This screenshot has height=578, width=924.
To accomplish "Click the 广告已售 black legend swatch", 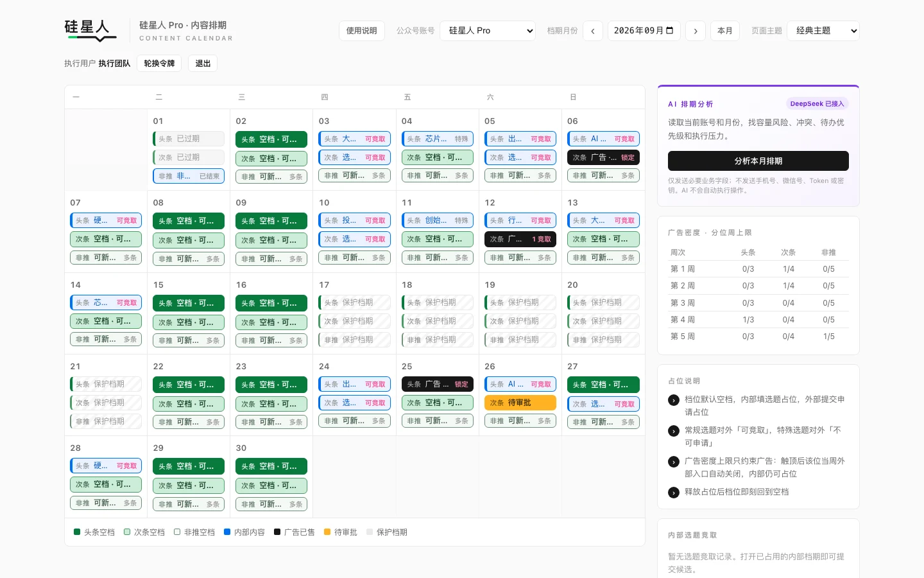I will 277,532.
